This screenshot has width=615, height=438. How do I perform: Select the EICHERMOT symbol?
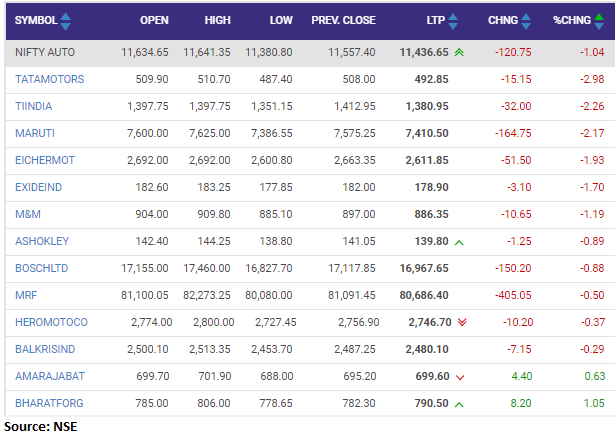(x=45, y=159)
